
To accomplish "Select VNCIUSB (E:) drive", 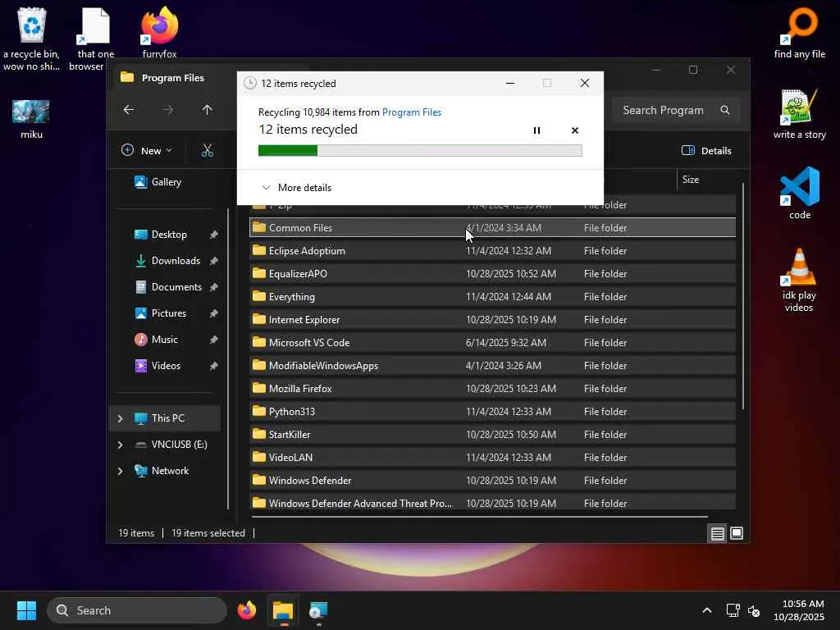I will click(x=179, y=445).
